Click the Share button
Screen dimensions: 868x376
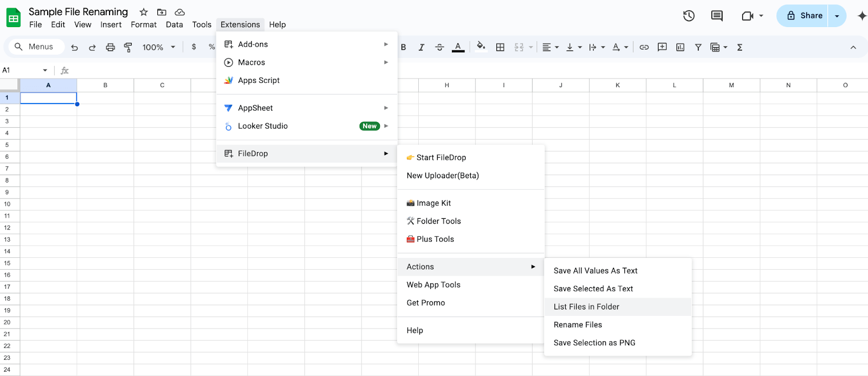click(x=803, y=16)
